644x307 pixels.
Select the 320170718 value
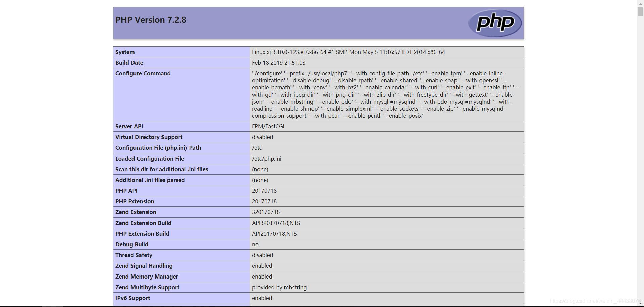(x=266, y=212)
